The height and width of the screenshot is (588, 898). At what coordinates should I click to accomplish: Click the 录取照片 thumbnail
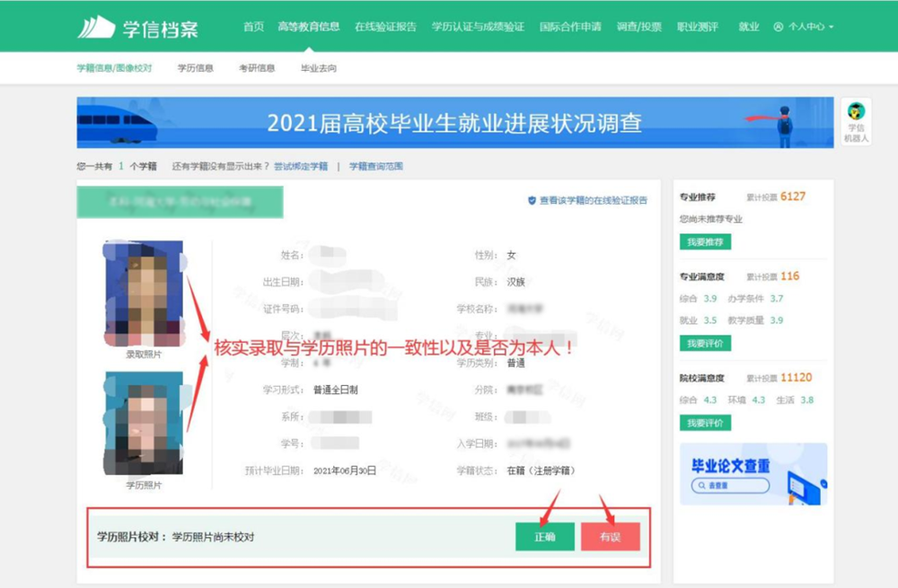145,294
